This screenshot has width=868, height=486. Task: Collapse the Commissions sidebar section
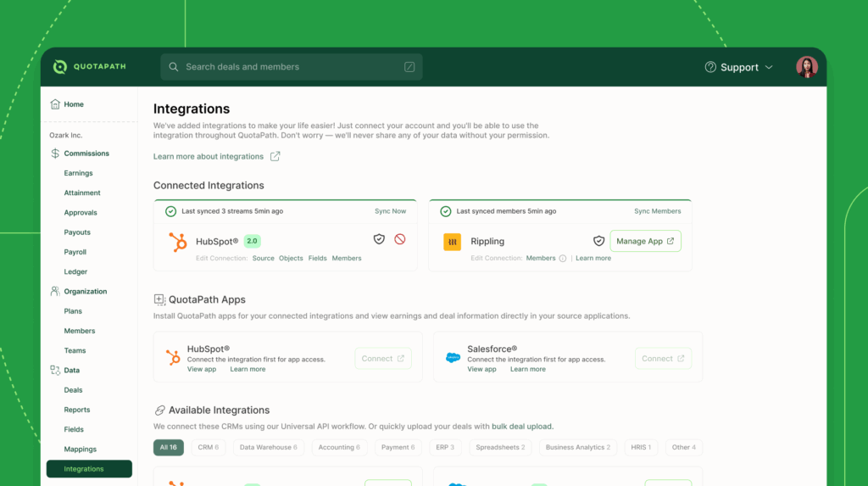point(86,154)
